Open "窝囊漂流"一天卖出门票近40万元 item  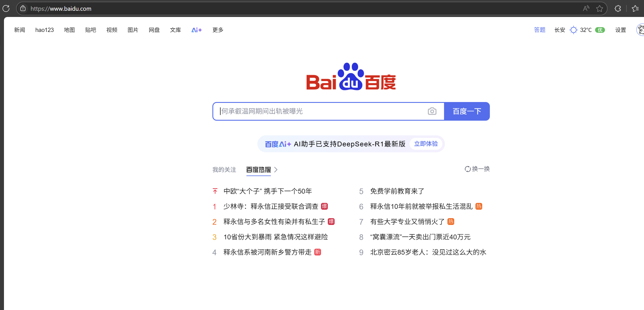[x=420, y=237]
